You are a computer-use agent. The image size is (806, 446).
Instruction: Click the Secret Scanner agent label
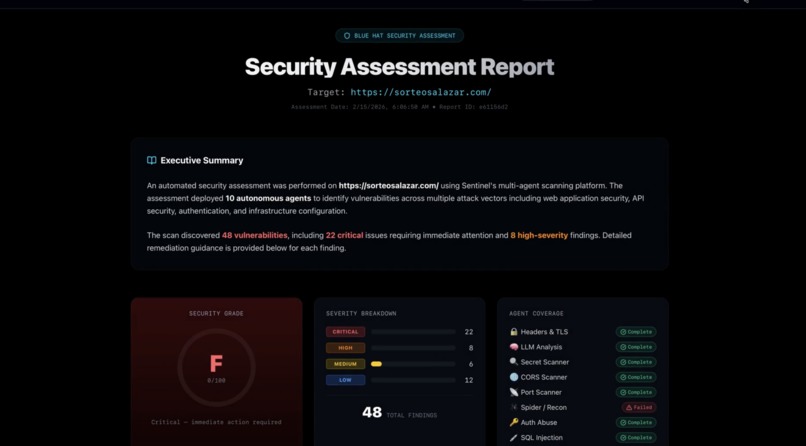[x=545, y=362]
